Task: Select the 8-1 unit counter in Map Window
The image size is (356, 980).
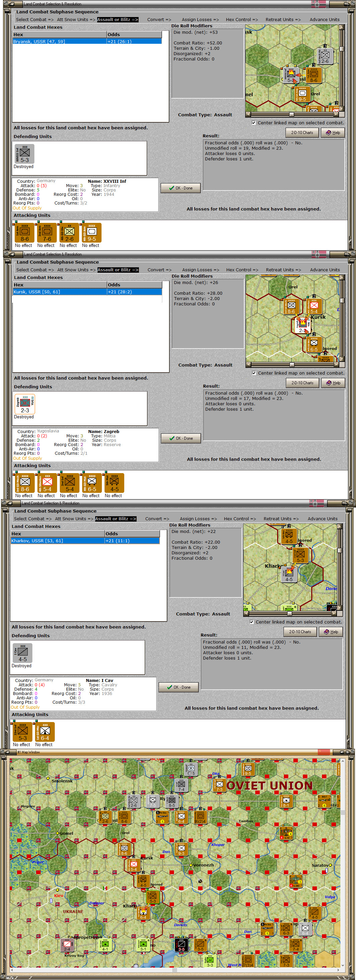Action: pyautogui.click(x=286, y=801)
